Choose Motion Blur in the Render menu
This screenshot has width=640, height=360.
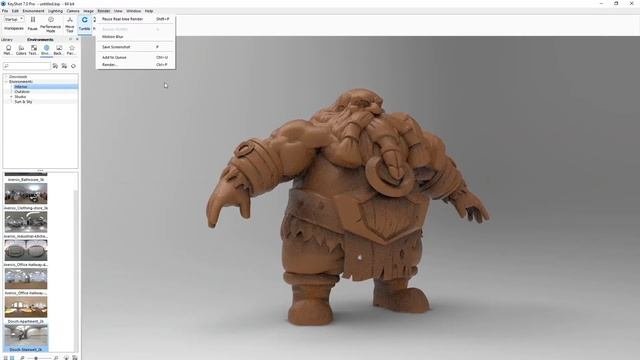(136, 37)
